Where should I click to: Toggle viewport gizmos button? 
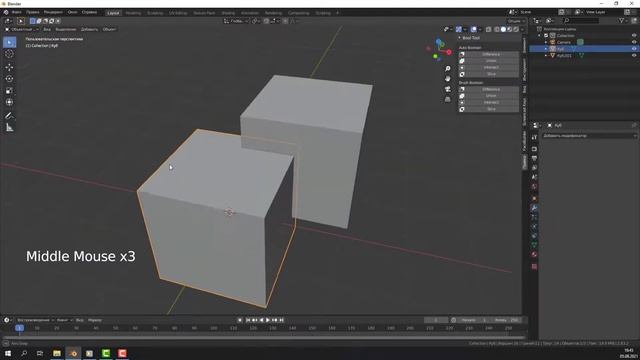459,29
